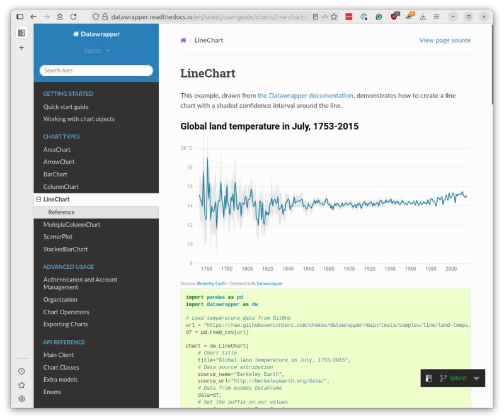This screenshot has width=504, height=420.
Task: Open the uBlock shield extension icon
Action: point(394,16)
